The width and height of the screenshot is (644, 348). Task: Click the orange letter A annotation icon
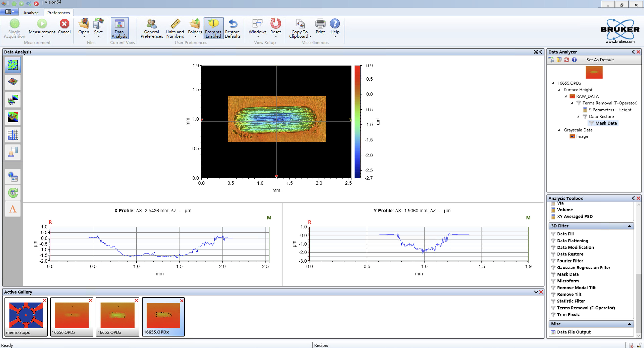[x=13, y=209]
